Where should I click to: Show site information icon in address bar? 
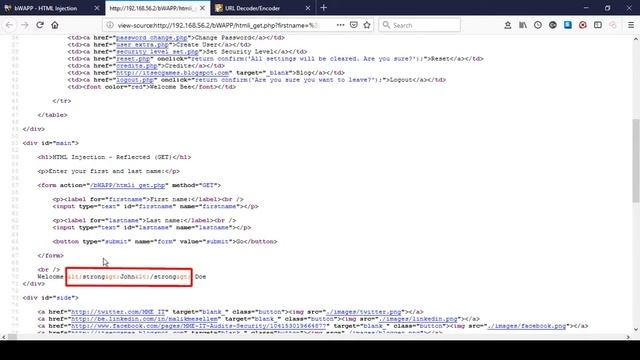point(110,25)
